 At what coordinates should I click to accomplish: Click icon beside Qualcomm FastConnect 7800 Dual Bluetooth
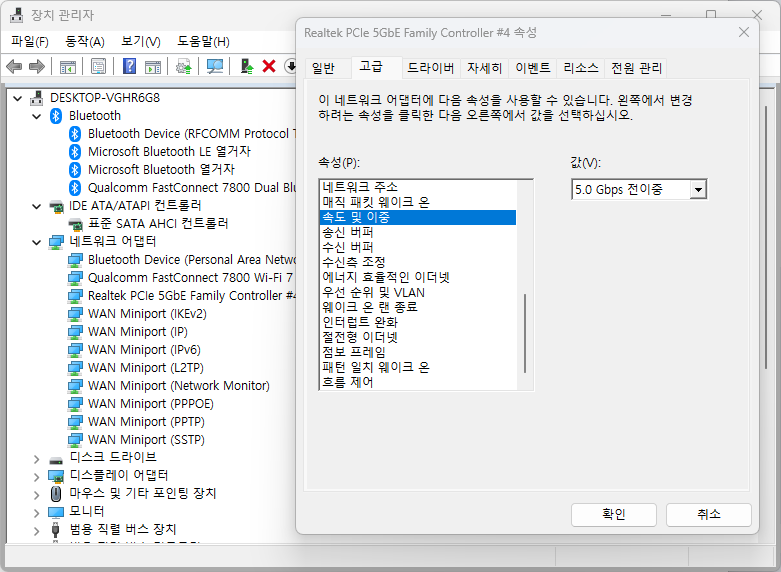click(x=75, y=188)
